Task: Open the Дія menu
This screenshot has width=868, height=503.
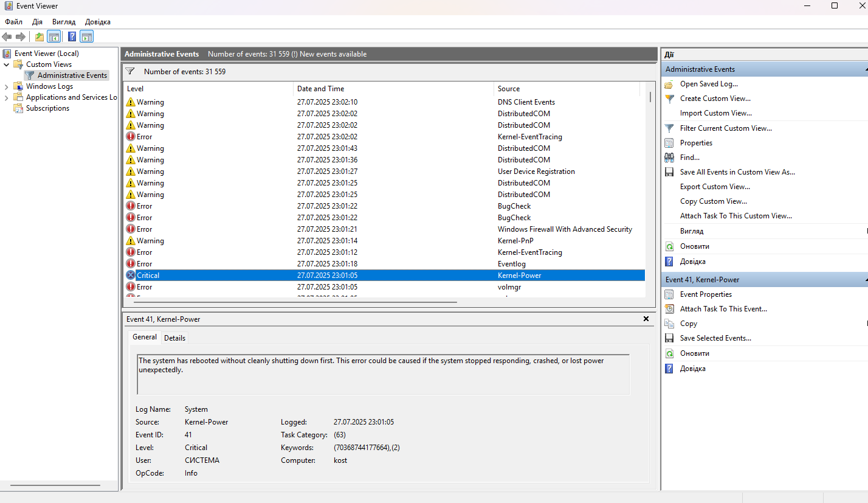Action: click(x=38, y=22)
